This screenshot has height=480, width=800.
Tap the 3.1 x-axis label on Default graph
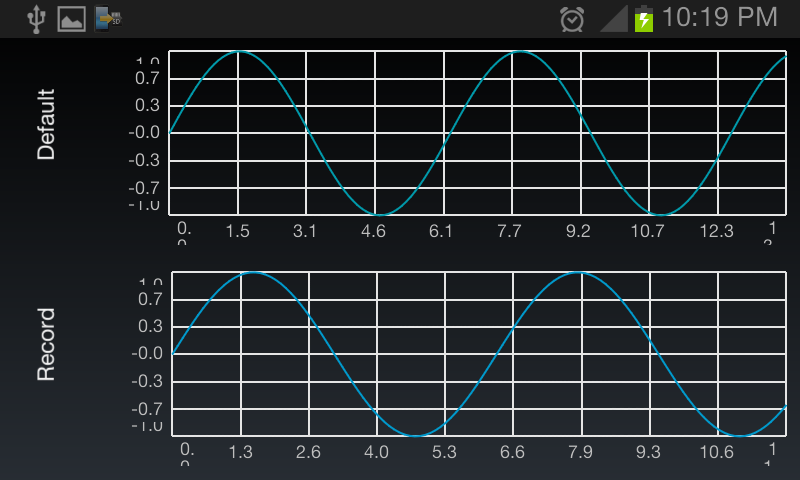305,231
